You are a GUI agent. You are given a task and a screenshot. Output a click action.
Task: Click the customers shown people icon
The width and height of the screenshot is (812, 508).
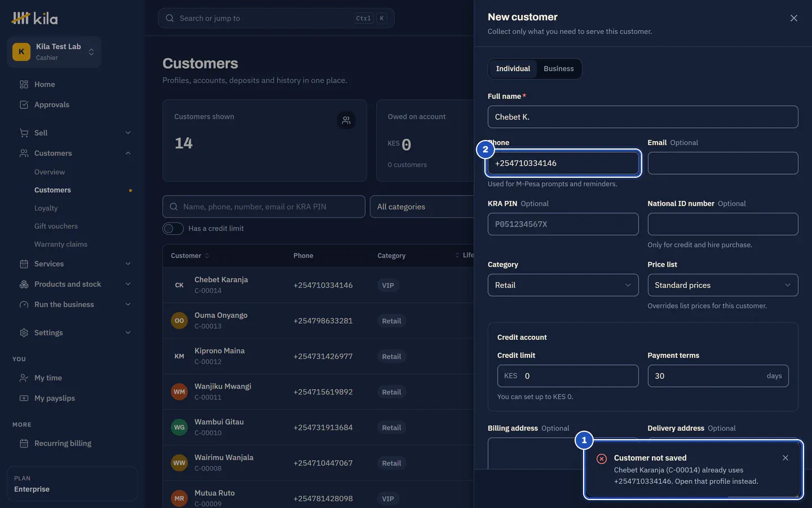tap(346, 120)
